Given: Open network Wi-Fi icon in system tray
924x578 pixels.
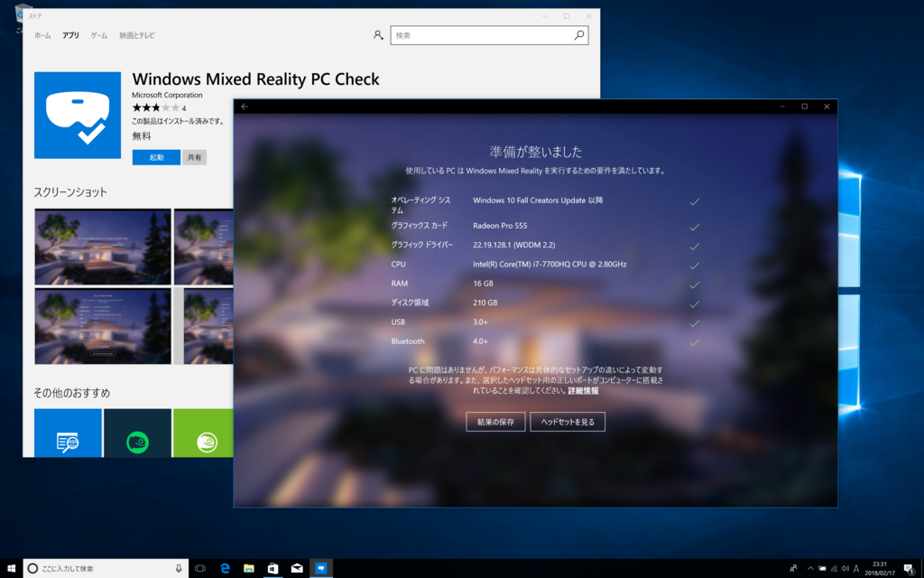Looking at the screenshot, I should tap(834, 569).
